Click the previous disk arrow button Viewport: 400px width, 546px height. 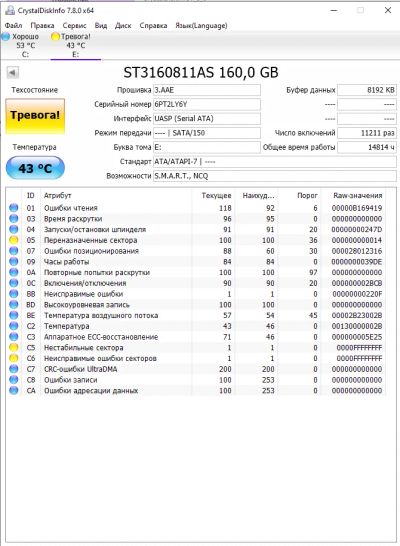pyautogui.click(x=13, y=73)
